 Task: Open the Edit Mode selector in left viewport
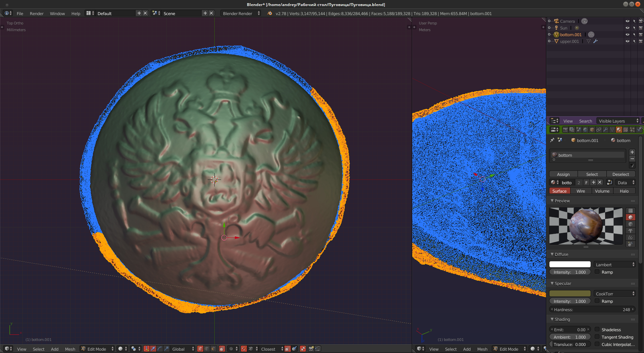click(97, 349)
